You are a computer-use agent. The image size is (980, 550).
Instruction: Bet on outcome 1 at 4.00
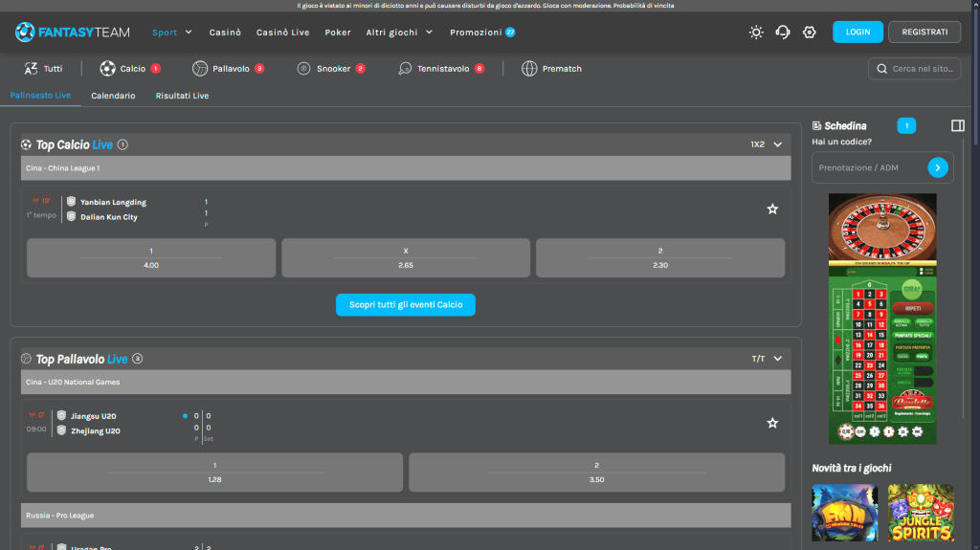(151, 257)
